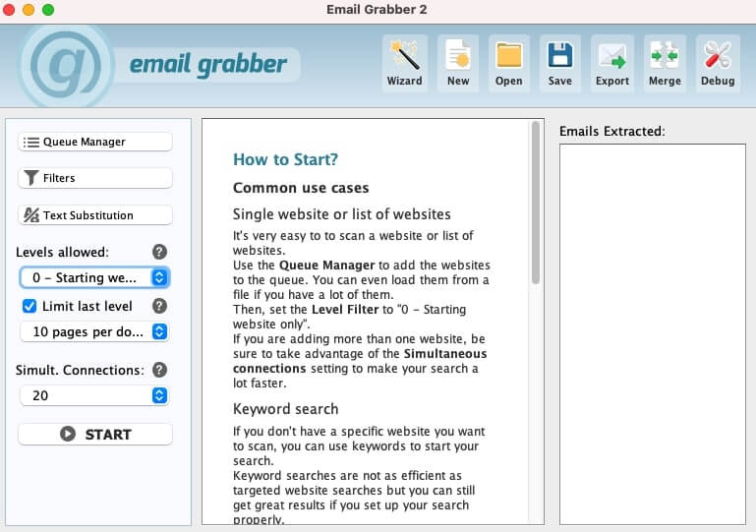Click inside the Emails Extracted list
Image resolution: width=756 pixels, height=532 pixels.
[653, 333]
